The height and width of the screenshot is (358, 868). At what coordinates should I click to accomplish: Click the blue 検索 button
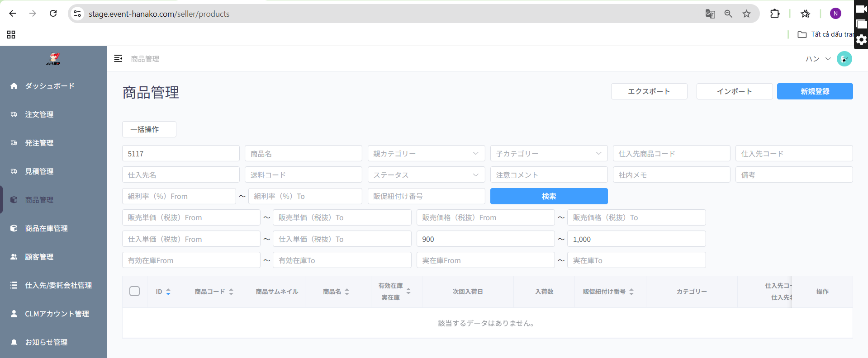point(549,196)
